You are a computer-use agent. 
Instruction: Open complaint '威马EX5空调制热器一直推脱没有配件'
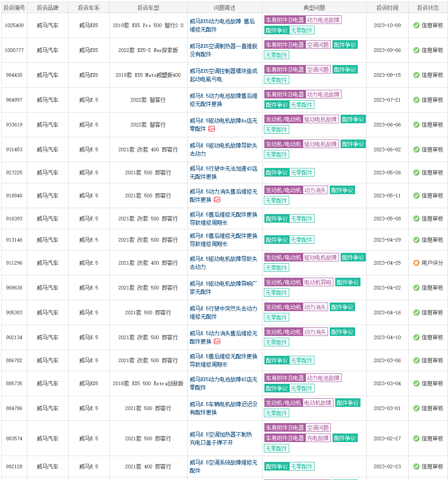(223, 50)
